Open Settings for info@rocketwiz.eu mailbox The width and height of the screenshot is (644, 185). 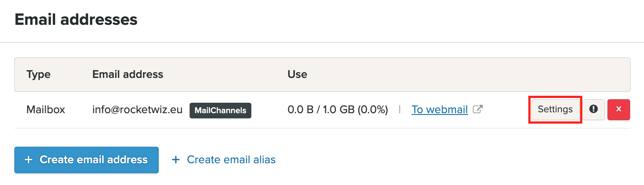(x=555, y=110)
